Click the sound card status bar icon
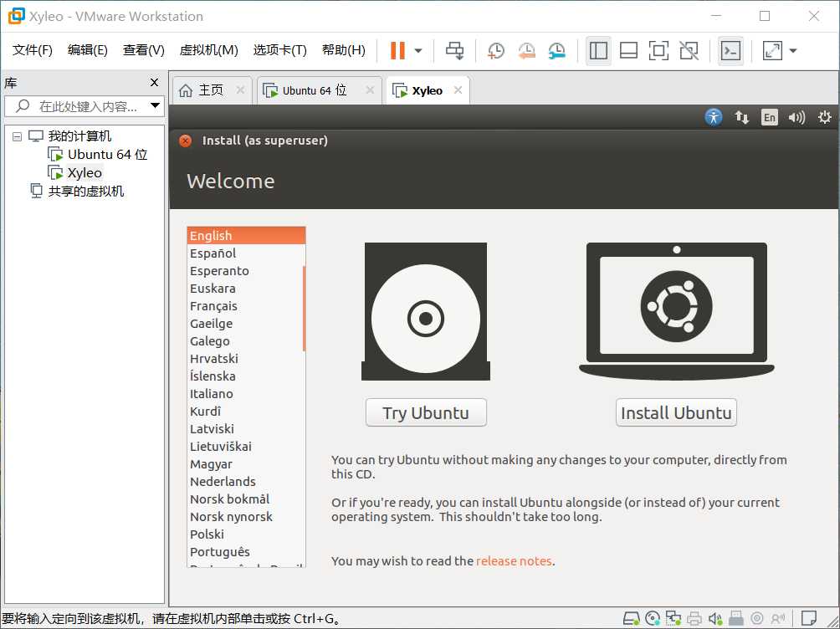This screenshot has width=840, height=629. (x=715, y=619)
